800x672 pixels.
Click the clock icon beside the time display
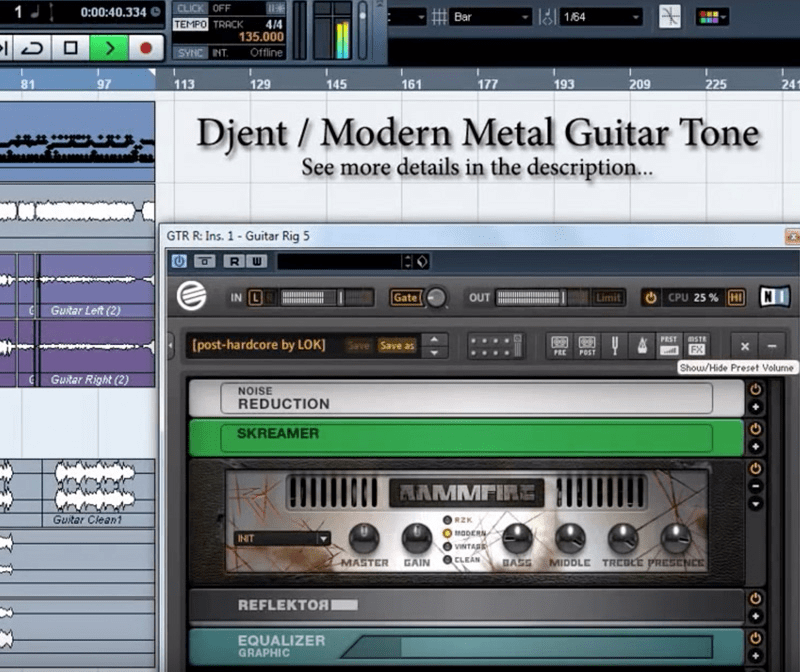coord(156,12)
